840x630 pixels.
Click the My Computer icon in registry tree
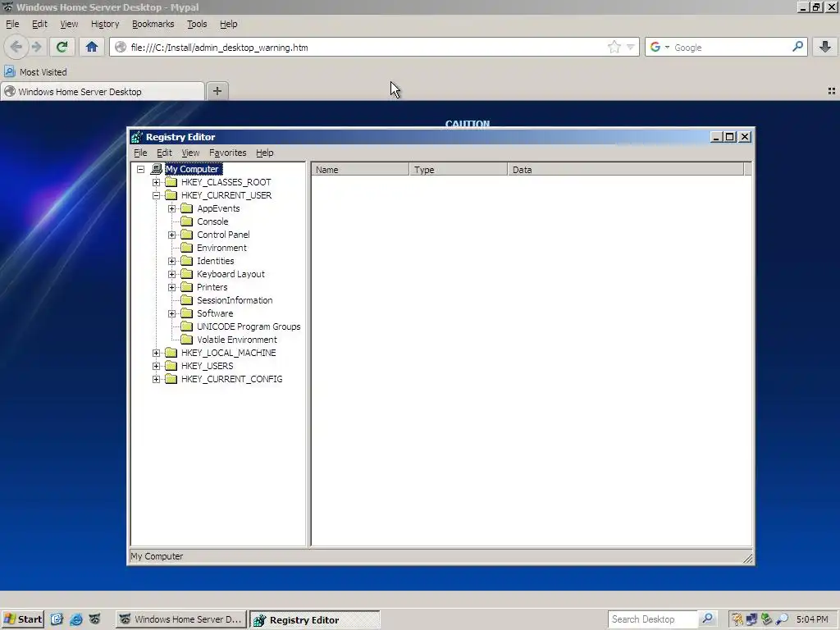coord(157,169)
